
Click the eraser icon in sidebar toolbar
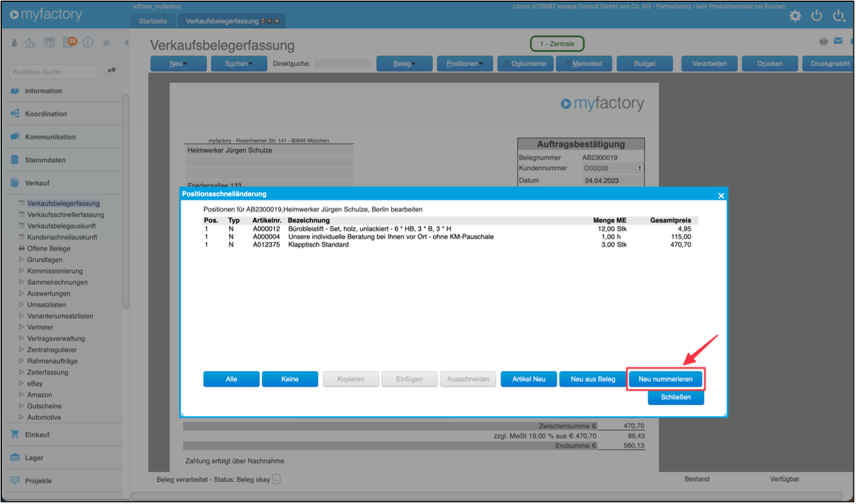(31, 42)
